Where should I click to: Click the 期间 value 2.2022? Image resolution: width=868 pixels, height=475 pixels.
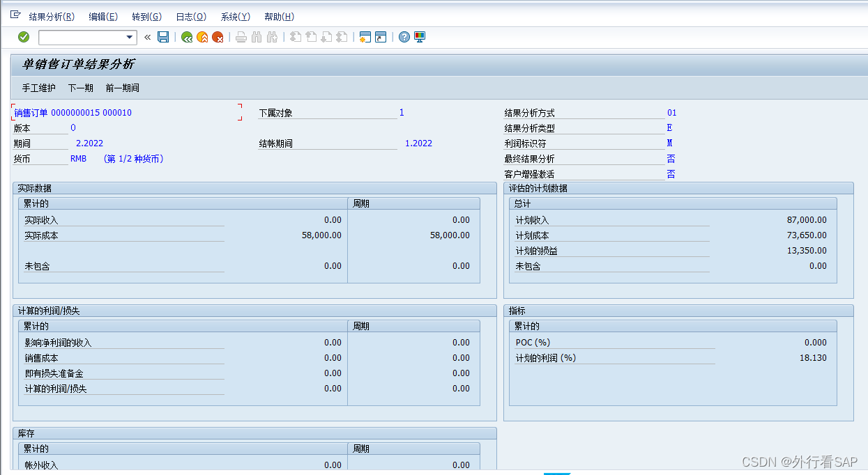[90, 143]
